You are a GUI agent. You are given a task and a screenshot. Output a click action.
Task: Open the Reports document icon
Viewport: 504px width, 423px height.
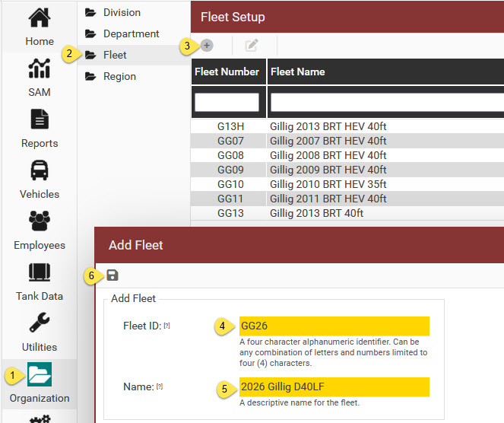click(40, 119)
